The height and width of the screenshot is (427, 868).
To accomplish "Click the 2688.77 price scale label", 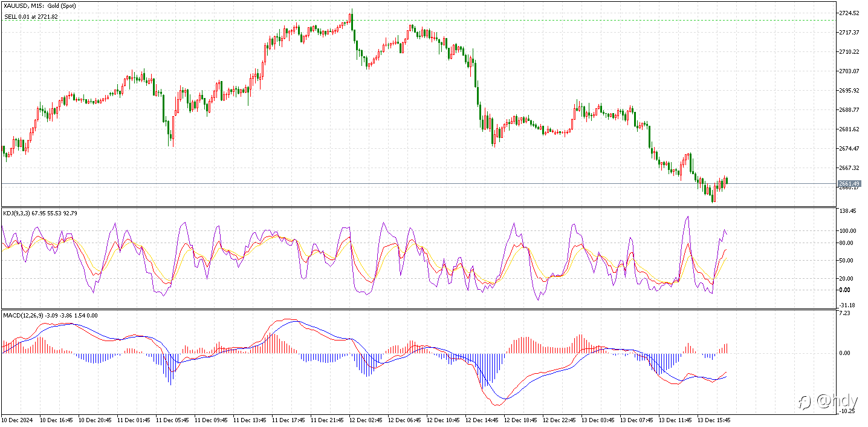I will (x=849, y=109).
